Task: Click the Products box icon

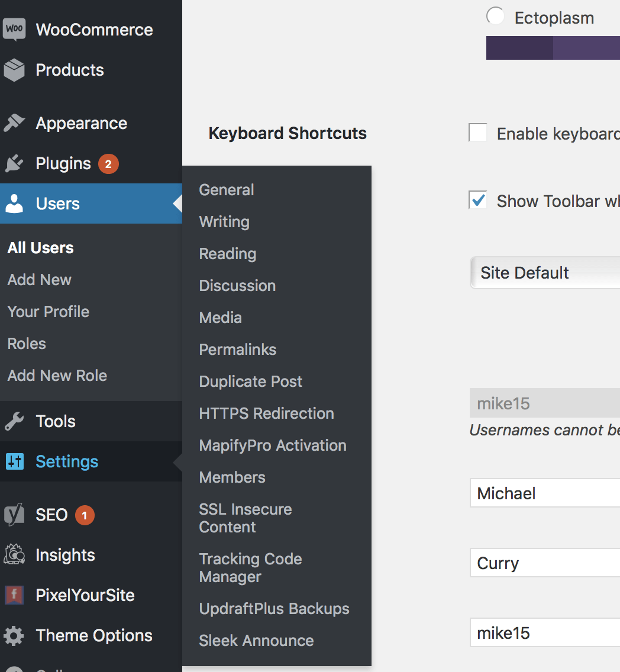Action: [x=14, y=70]
